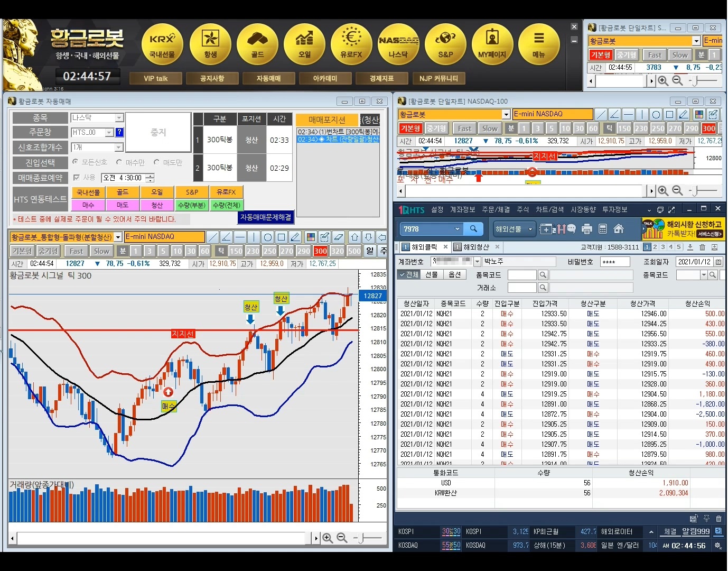Toggle 기본형 mode in NASDAQ-100 단일차트
The image size is (728, 571).
410,128
